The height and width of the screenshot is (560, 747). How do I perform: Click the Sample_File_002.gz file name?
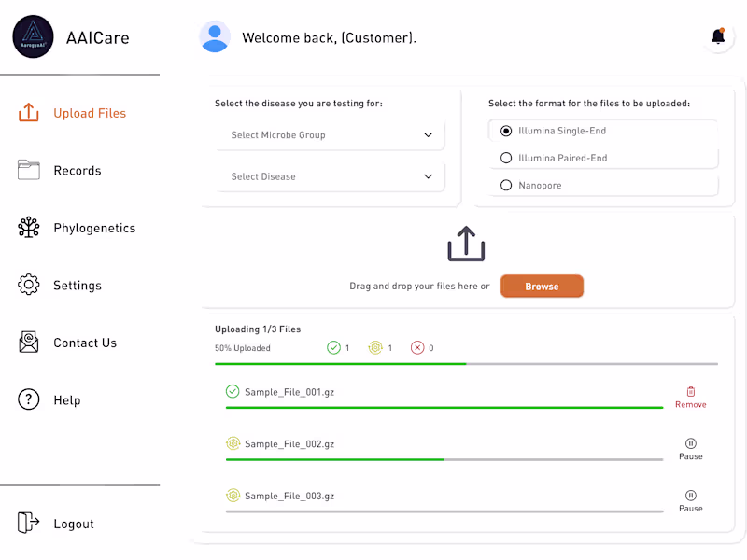(x=289, y=444)
